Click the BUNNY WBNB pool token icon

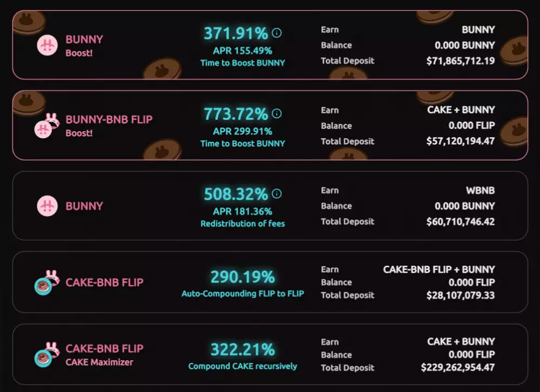click(47, 206)
